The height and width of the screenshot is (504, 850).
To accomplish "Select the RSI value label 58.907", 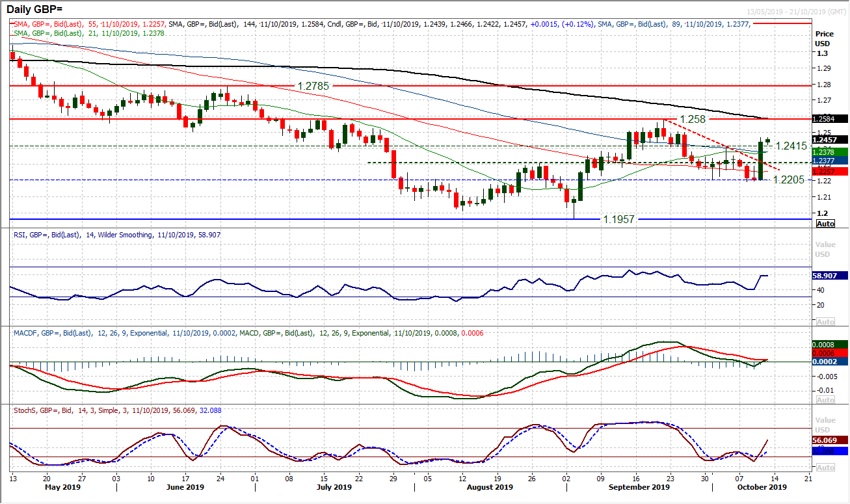I will point(826,276).
